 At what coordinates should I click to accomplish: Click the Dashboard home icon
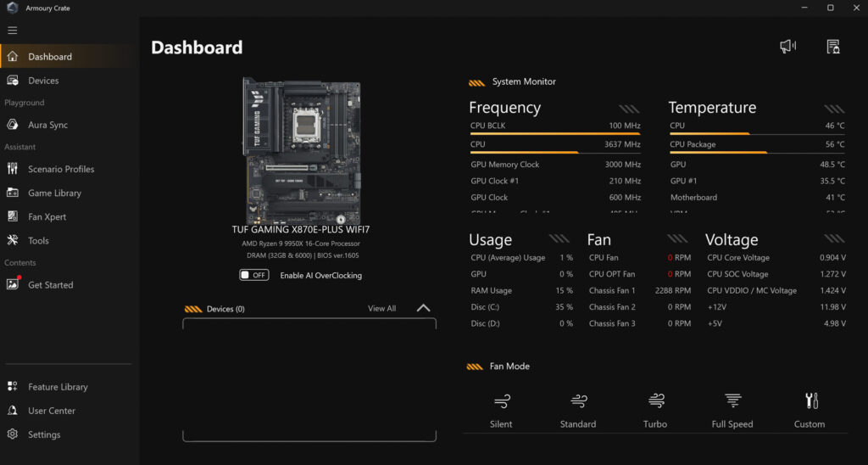pos(12,57)
